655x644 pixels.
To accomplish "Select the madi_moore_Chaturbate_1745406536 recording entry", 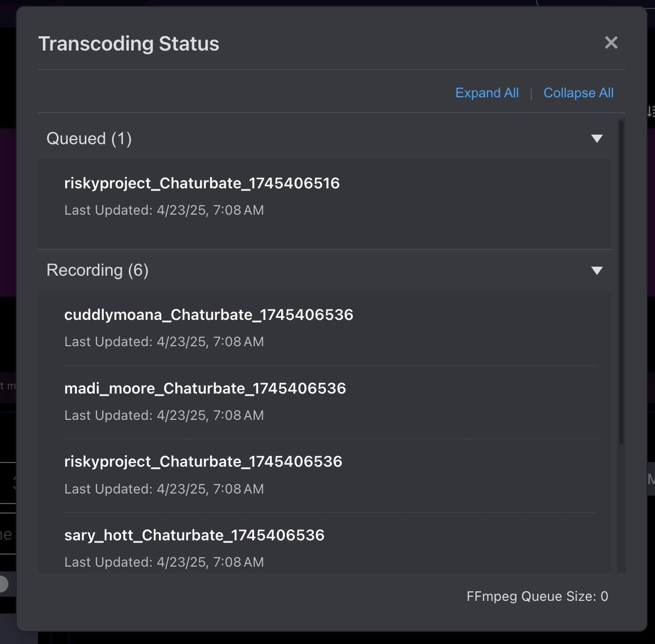I will pos(205,388).
